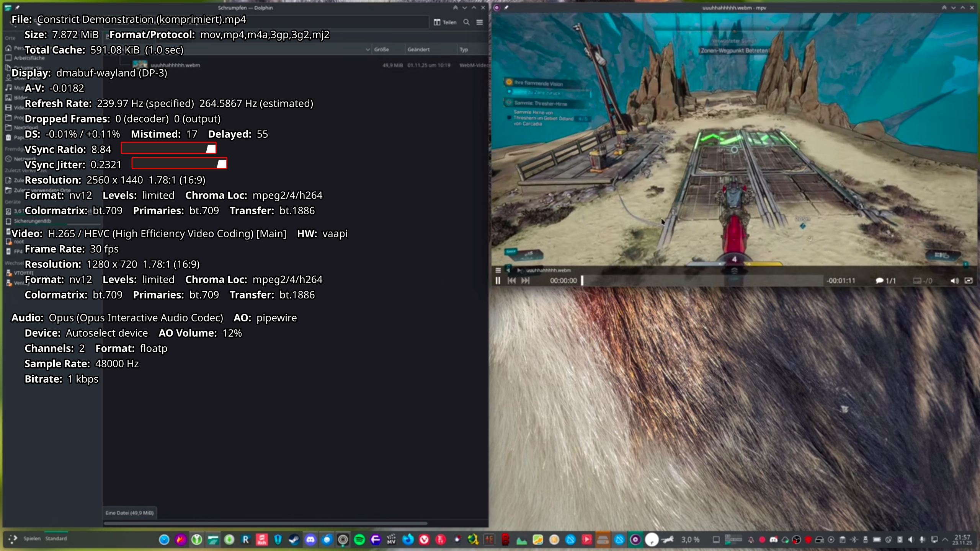
Task: Switch to Standard activity
Action: coord(56,538)
